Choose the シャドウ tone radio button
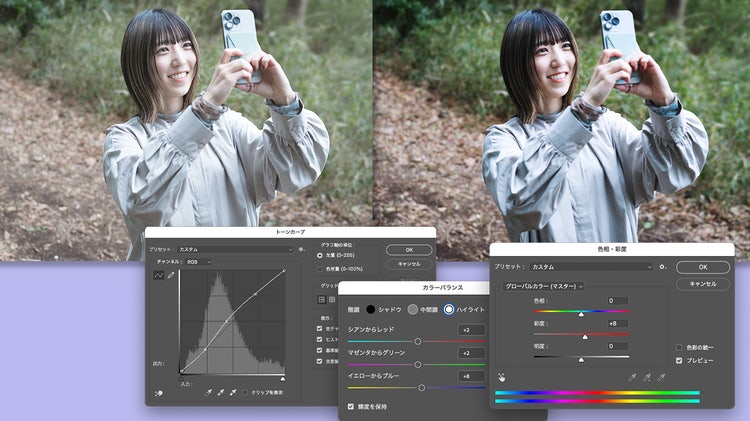Image resolution: width=750 pixels, height=421 pixels. (371, 310)
